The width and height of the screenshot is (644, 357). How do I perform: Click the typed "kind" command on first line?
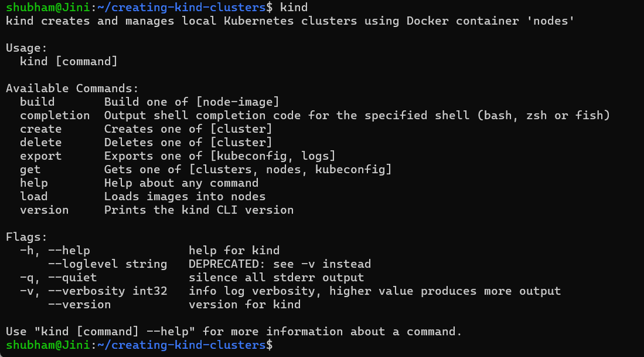tap(294, 8)
